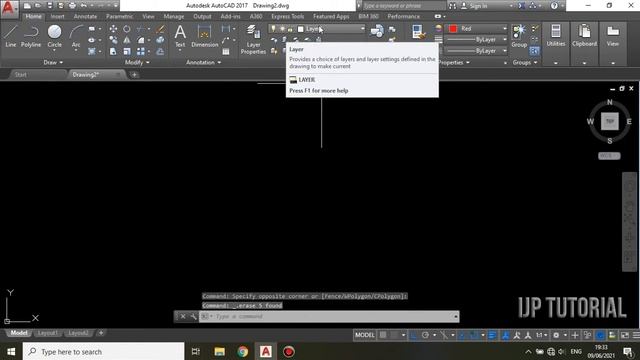
Task: Add a new drawing tab
Action: tap(134, 75)
